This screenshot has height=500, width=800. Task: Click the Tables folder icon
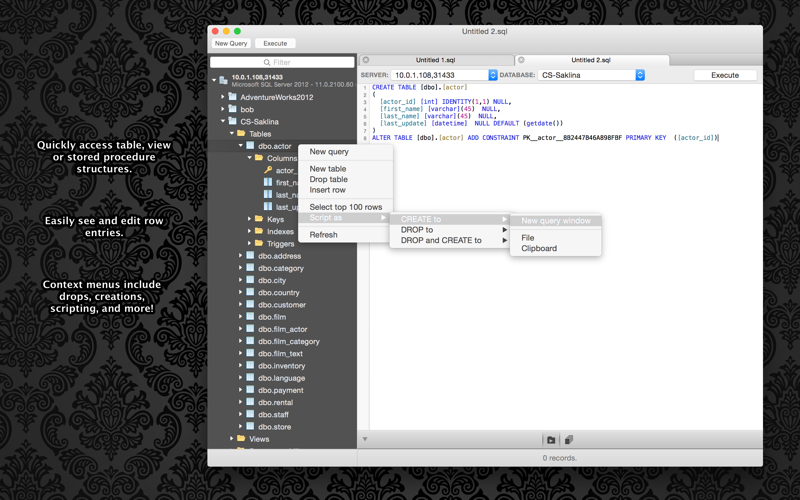click(241, 134)
